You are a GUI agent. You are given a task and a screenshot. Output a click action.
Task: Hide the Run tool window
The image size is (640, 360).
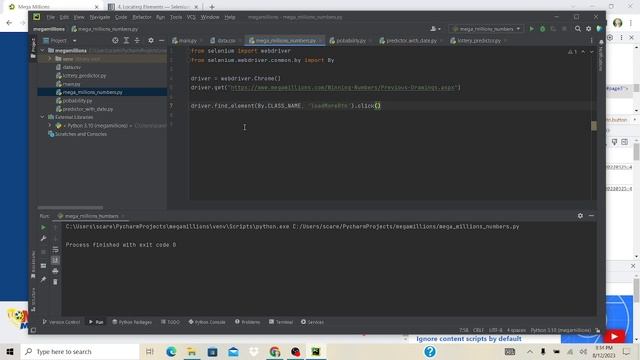point(591,216)
